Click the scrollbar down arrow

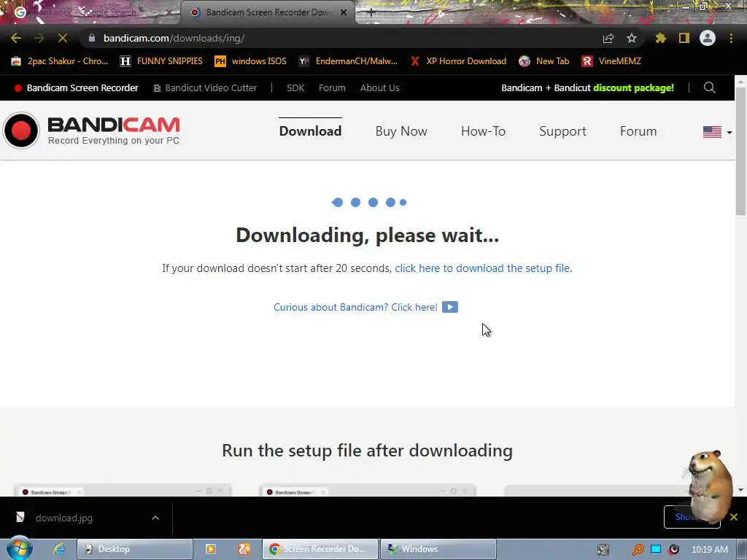point(741,490)
